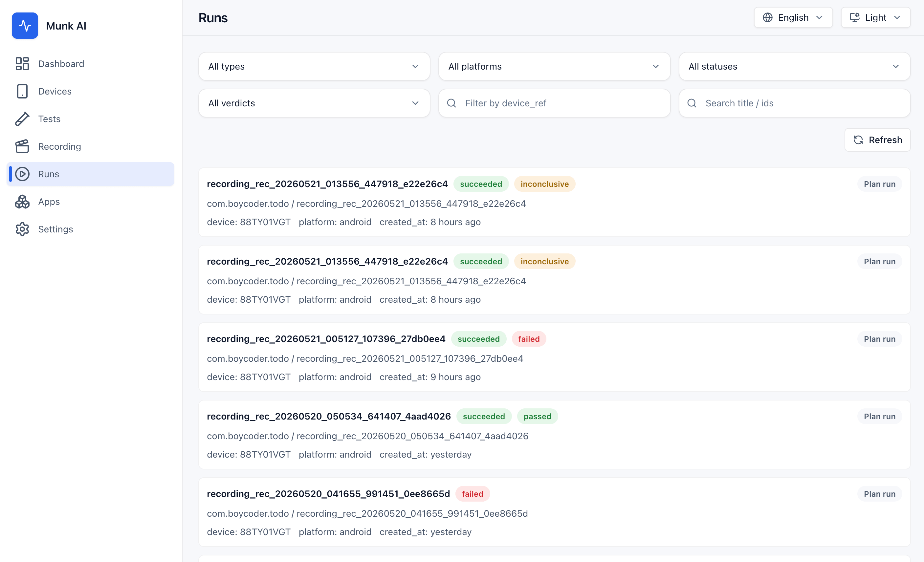Click Plan run tag on 4aad4026 run
This screenshot has width=924, height=562.
[x=879, y=416]
